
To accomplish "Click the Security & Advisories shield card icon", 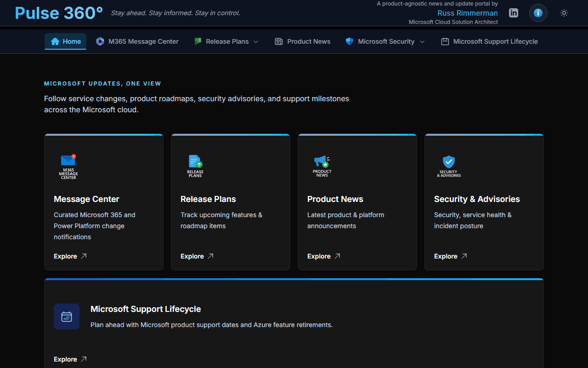I will (x=449, y=167).
